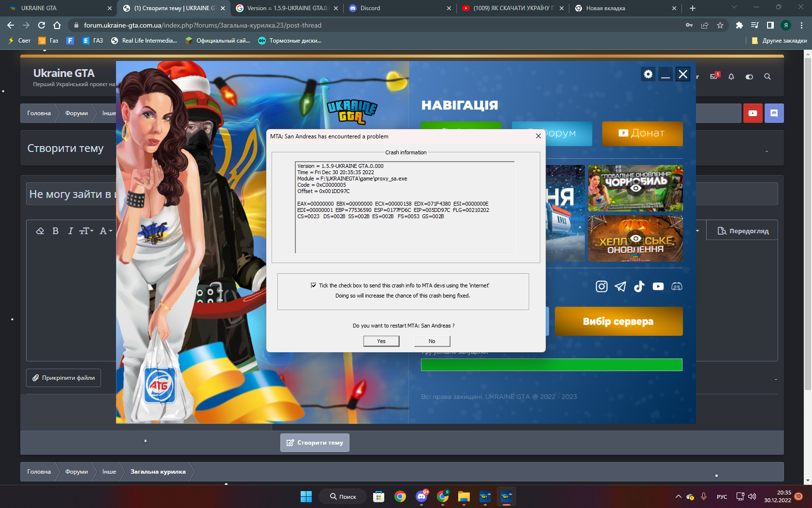Open the volume control in tray
The image size is (812, 508).
point(752,496)
